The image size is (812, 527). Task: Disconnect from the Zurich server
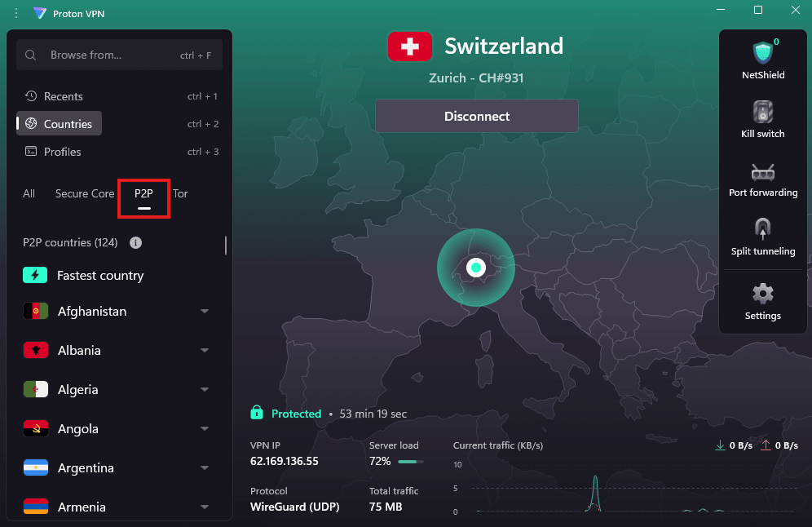click(x=476, y=116)
